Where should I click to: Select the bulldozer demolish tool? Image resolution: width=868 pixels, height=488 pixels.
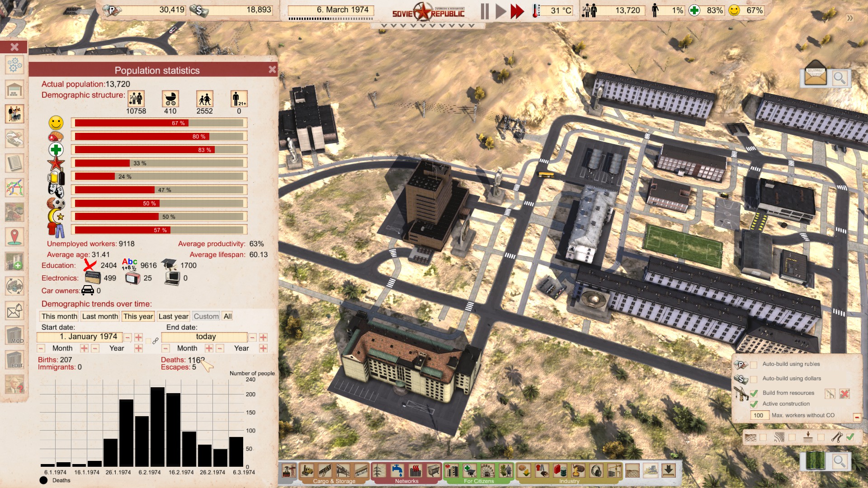[650, 471]
